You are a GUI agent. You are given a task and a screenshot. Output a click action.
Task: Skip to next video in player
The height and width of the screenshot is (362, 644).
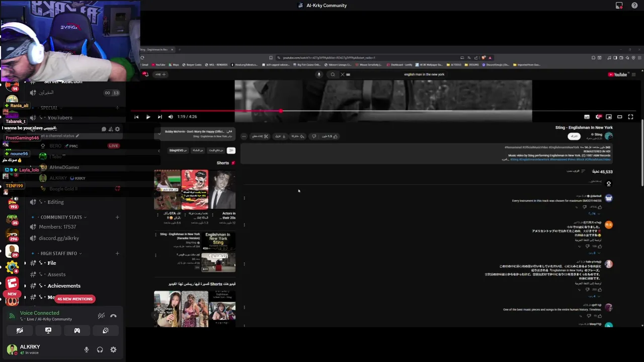(x=159, y=117)
